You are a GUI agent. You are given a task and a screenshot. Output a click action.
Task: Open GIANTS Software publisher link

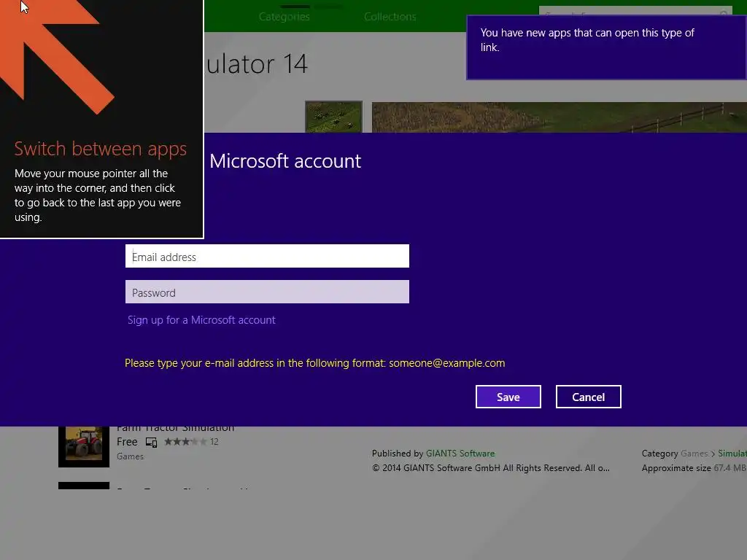point(460,454)
